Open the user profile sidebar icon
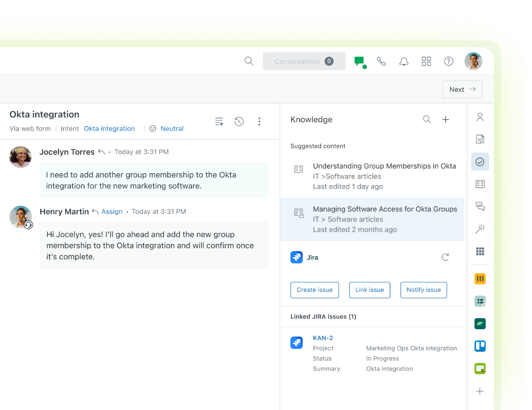 480,117
